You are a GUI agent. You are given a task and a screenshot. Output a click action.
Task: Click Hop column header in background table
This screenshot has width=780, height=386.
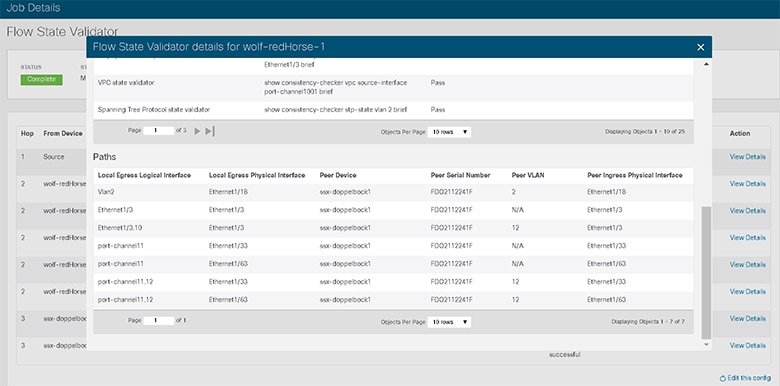click(27, 133)
